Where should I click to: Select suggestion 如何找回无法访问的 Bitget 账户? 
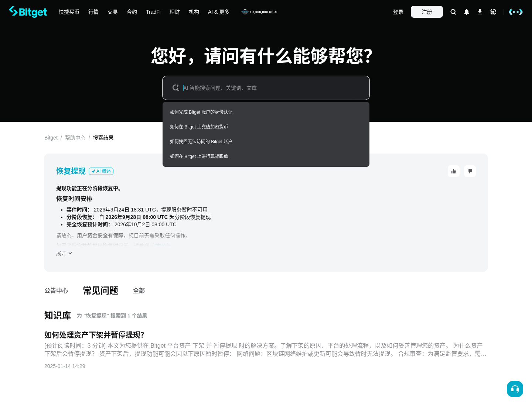266,141
